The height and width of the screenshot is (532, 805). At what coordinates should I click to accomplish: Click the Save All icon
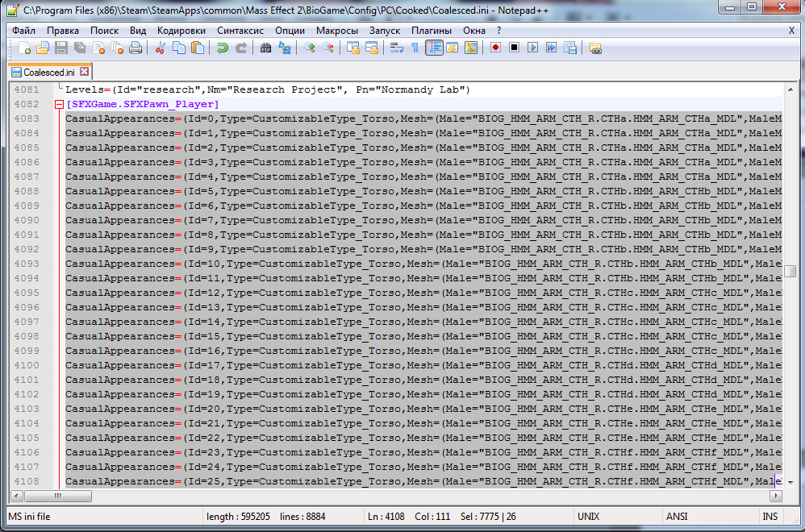point(80,48)
